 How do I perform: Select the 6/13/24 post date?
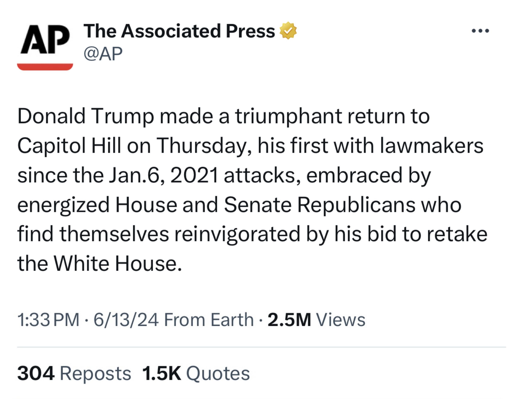coord(126,320)
